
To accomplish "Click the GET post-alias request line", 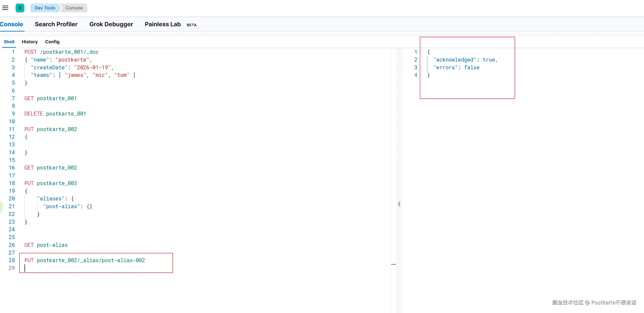I will click(x=46, y=245).
